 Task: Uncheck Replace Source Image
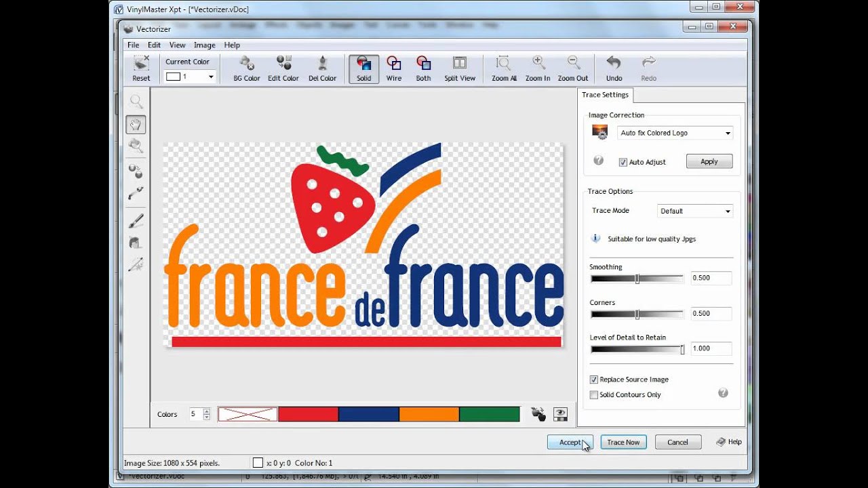[x=594, y=380]
